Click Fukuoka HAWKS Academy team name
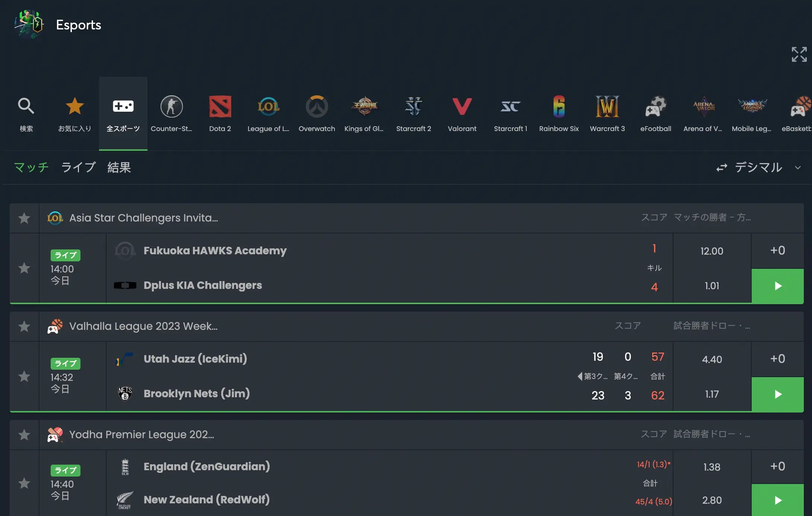812x516 pixels. 215,251
